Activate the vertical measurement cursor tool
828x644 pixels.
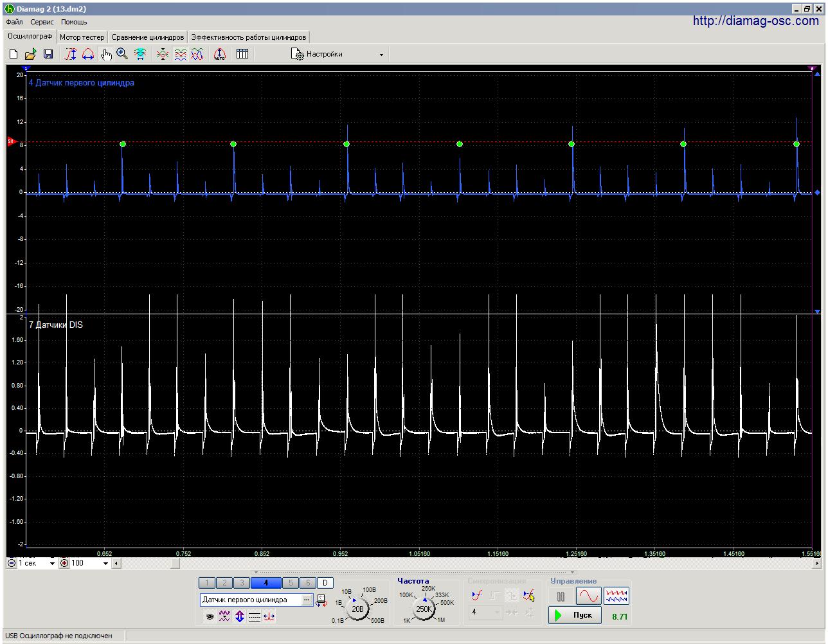tap(71, 55)
